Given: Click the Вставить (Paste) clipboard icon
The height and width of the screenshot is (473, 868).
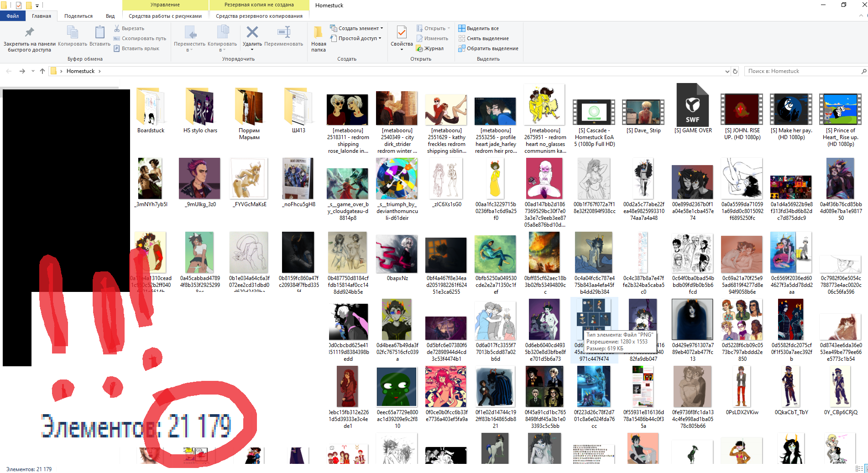Looking at the screenshot, I should click(x=99, y=33).
